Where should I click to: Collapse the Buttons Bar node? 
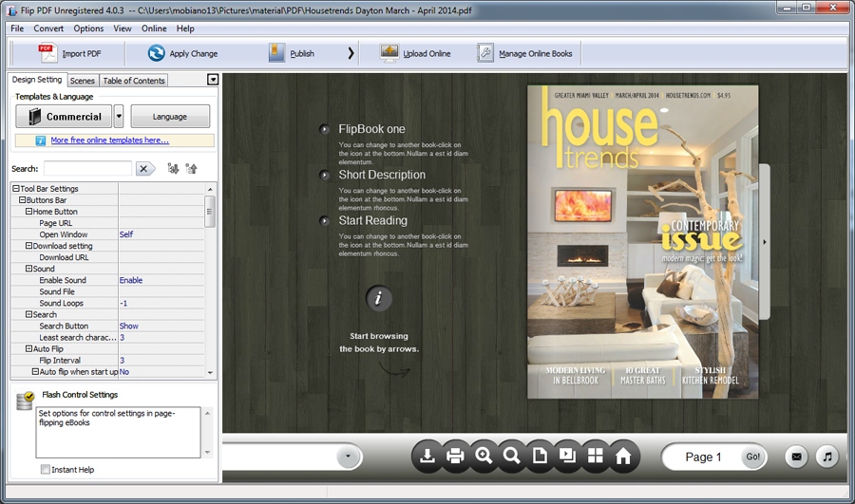[23, 200]
